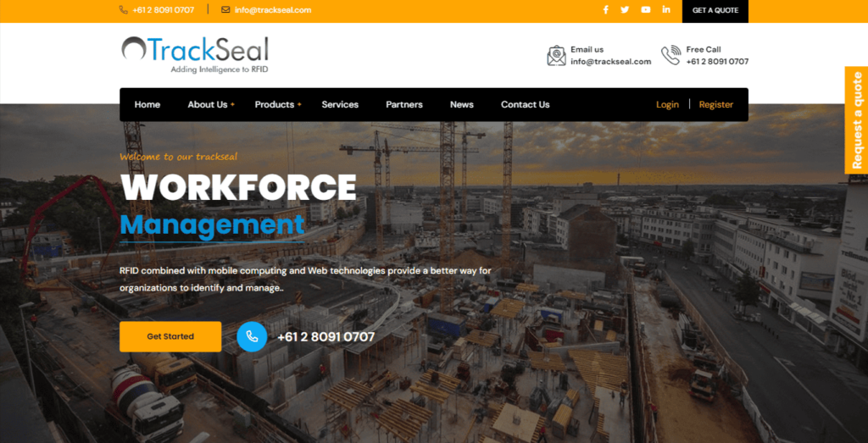
Task: Open the Request a quote side tab
Action: (x=856, y=120)
